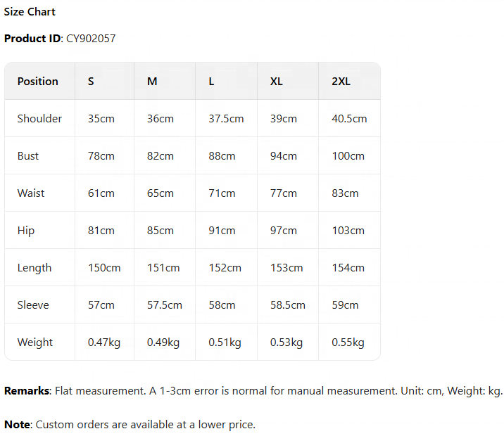Click the product ID CY902057 text
Screen dimensions: 504x436
[x=91, y=39]
